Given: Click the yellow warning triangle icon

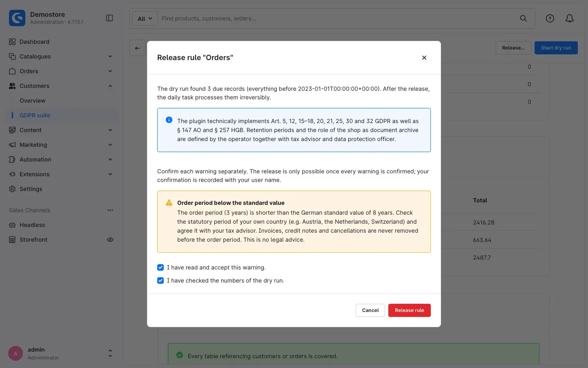Looking at the screenshot, I should click(x=169, y=202).
